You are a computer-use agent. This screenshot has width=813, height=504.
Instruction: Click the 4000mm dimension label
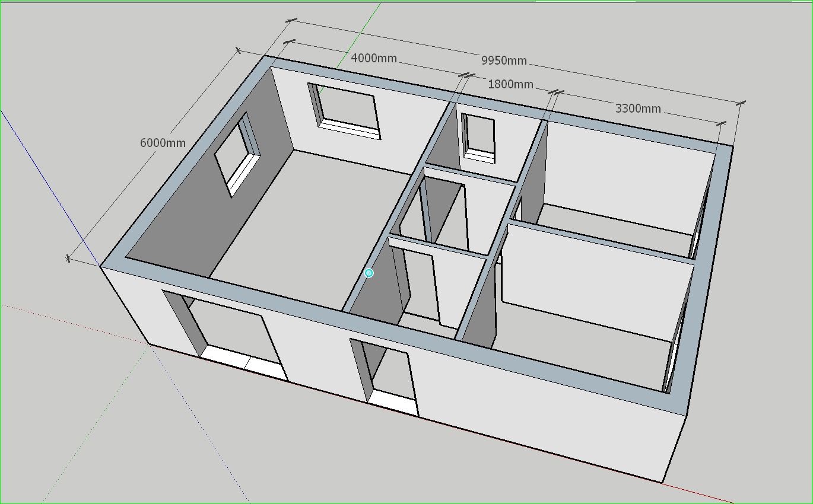pyautogui.click(x=374, y=58)
